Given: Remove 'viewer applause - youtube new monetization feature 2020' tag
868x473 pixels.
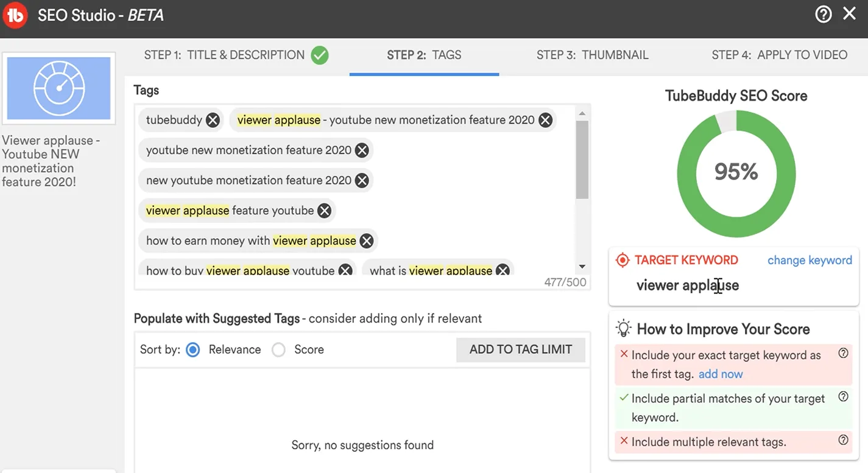Looking at the screenshot, I should click(x=545, y=120).
